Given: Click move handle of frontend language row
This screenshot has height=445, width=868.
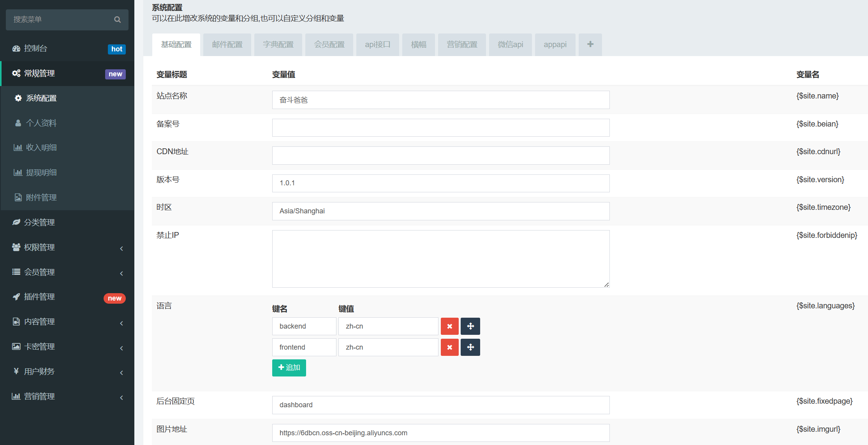Looking at the screenshot, I should click(470, 347).
